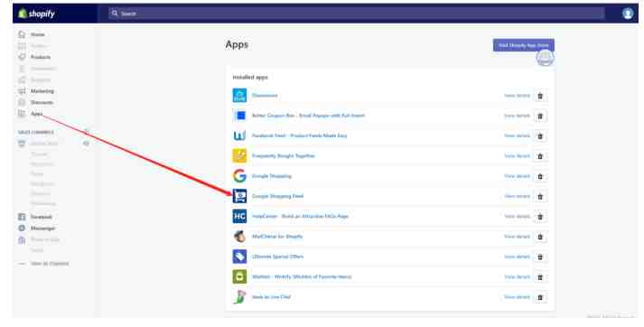Delete the Wishlist Wishify app

[540, 277]
